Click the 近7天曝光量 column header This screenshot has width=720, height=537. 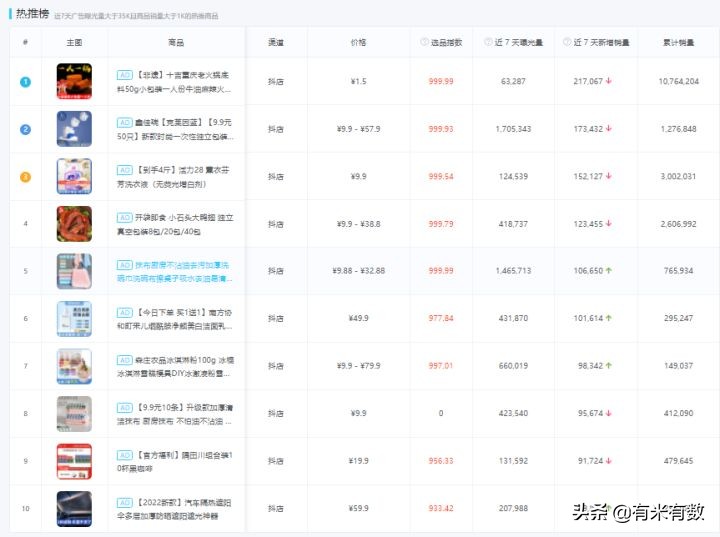coord(518,42)
